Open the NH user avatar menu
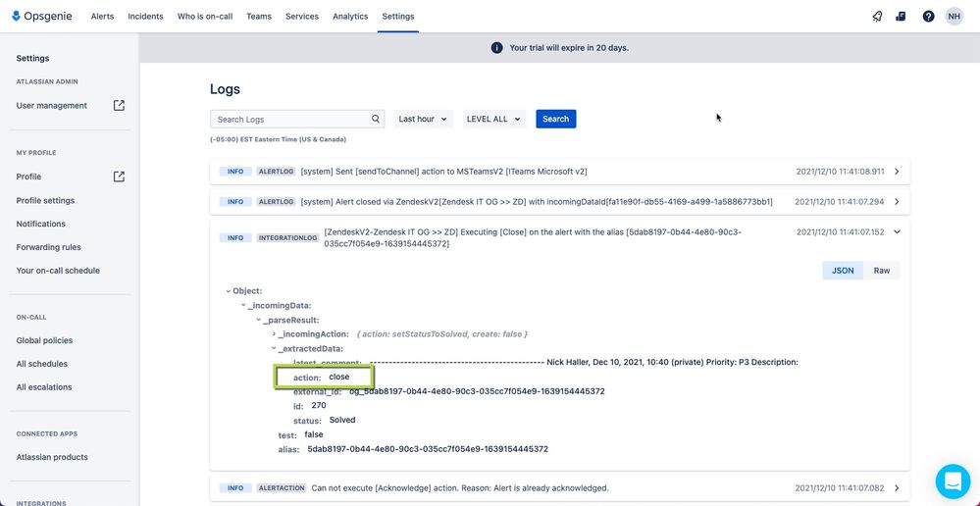The width and height of the screenshot is (980, 506). tap(954, 17)
